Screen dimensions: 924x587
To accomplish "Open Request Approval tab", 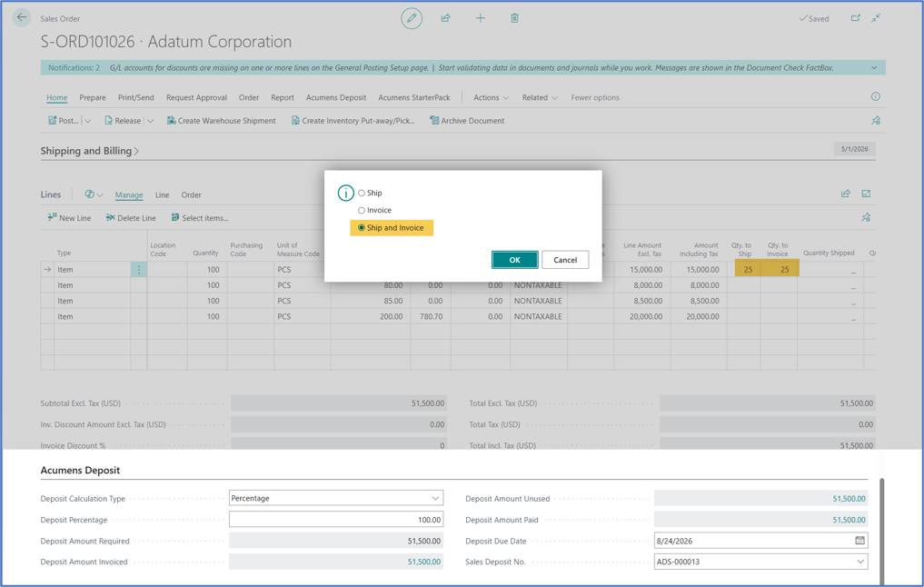I will coord(196,97).
